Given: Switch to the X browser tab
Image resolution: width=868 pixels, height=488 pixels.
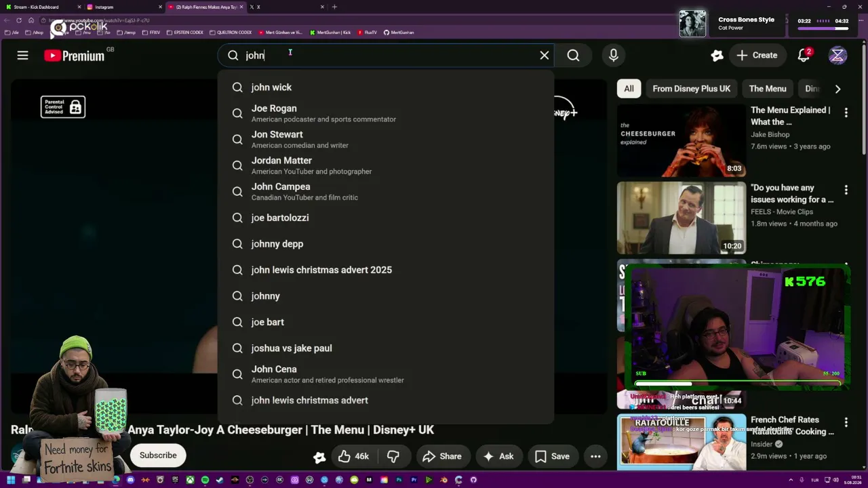Looking at the screenshot, I should (x=285, y=7).
